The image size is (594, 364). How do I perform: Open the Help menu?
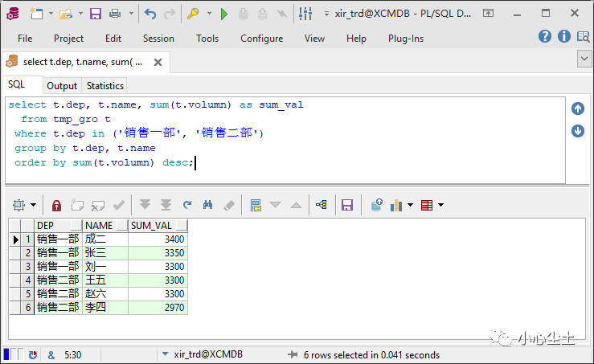click(356, 39)
